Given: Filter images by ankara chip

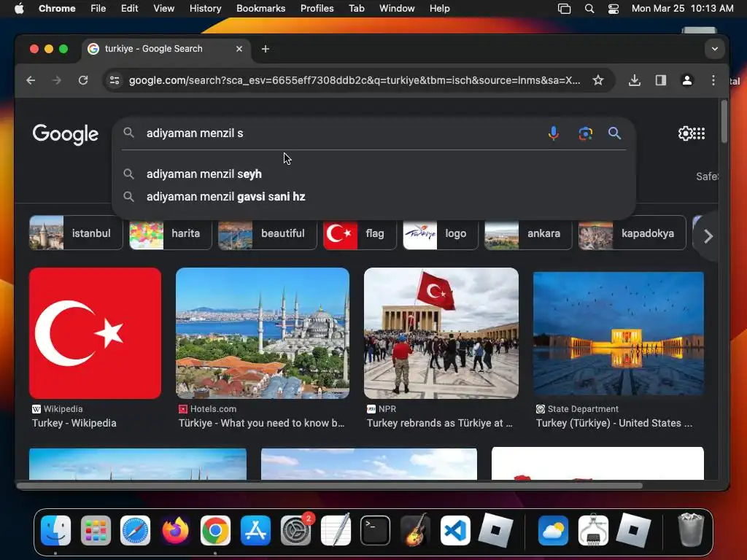Looking at the screenshot, I should (528, 233).
